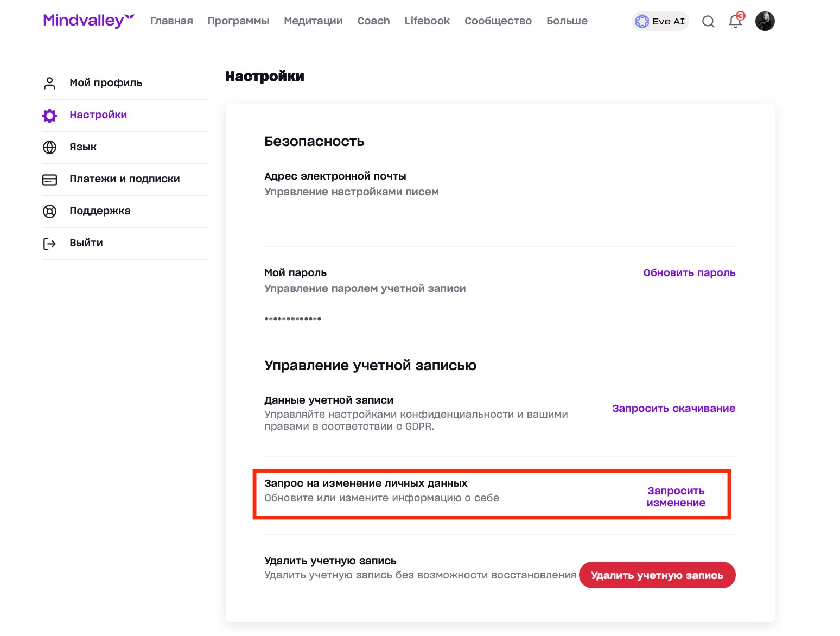Expand the Больше navigation menu
The height and width of the screenshot is (636, 840).
[x=567, y=21]
